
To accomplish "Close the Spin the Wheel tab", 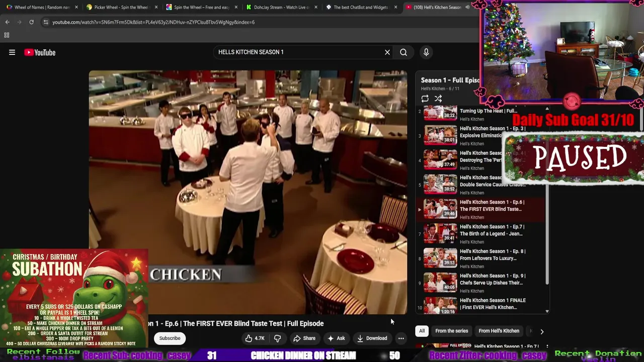I will click(x=236, y=7).
